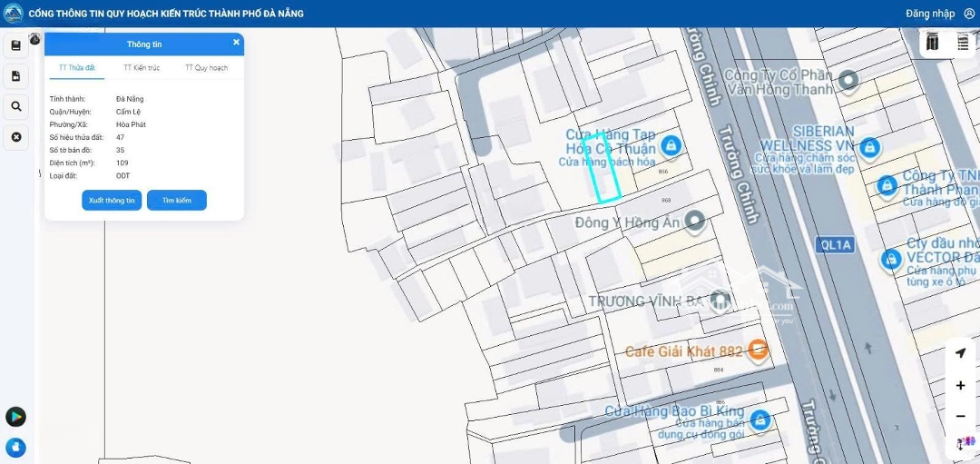Open the search magnifier tool
980x464 pixels.
16,107
